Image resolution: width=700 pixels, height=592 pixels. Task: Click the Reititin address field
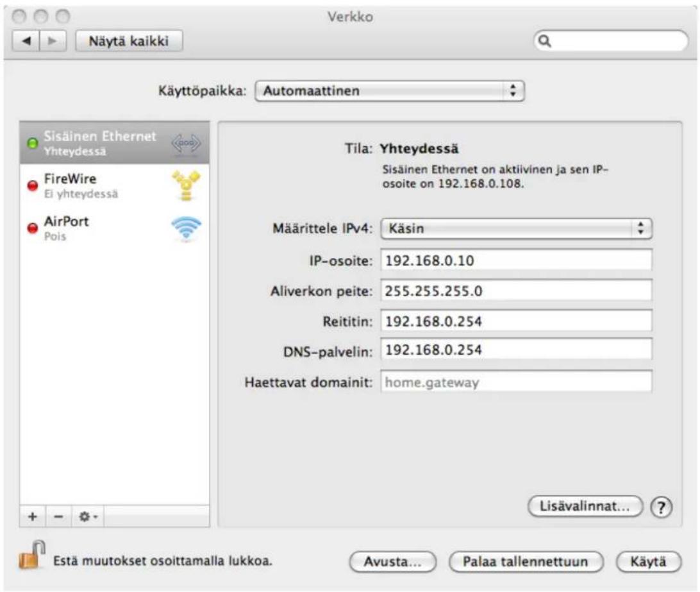coord(516,321)
